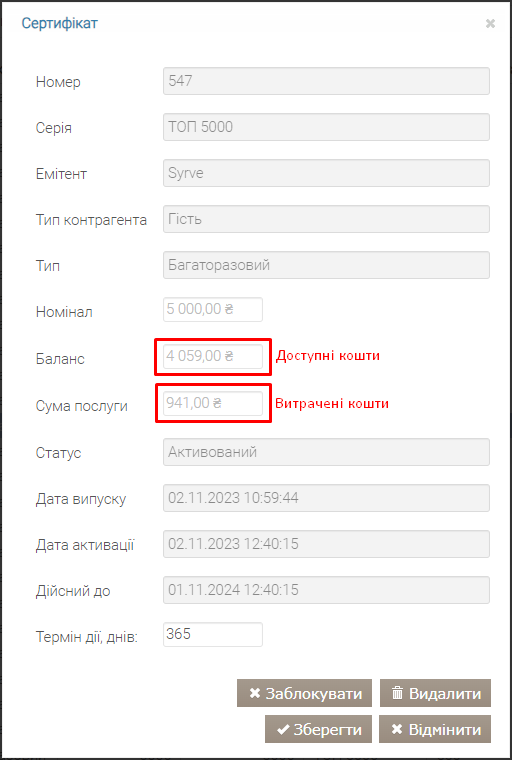Click the Дата активації field
Screen dimensions: 512x760
326,544
